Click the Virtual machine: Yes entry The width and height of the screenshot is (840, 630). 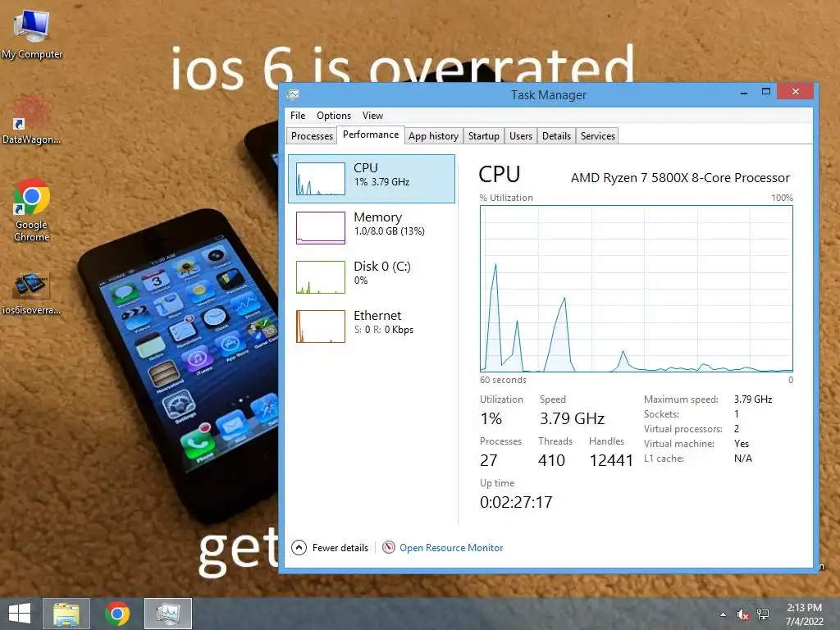pos(696,444)
